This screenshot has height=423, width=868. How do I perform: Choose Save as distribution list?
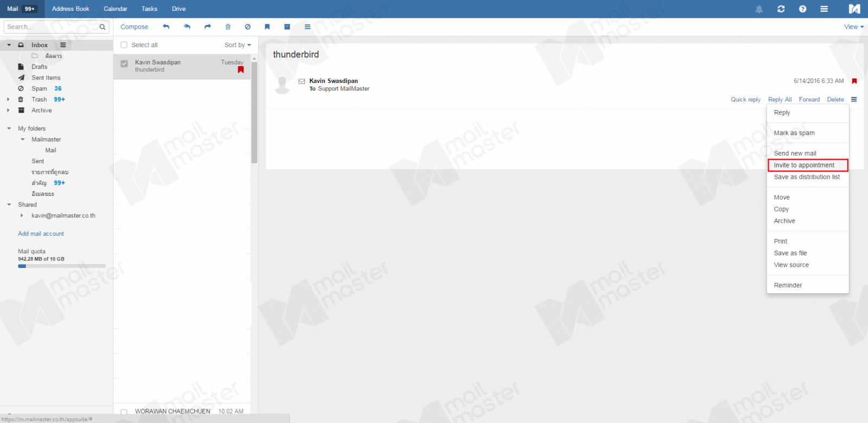(x=807, y=177)
